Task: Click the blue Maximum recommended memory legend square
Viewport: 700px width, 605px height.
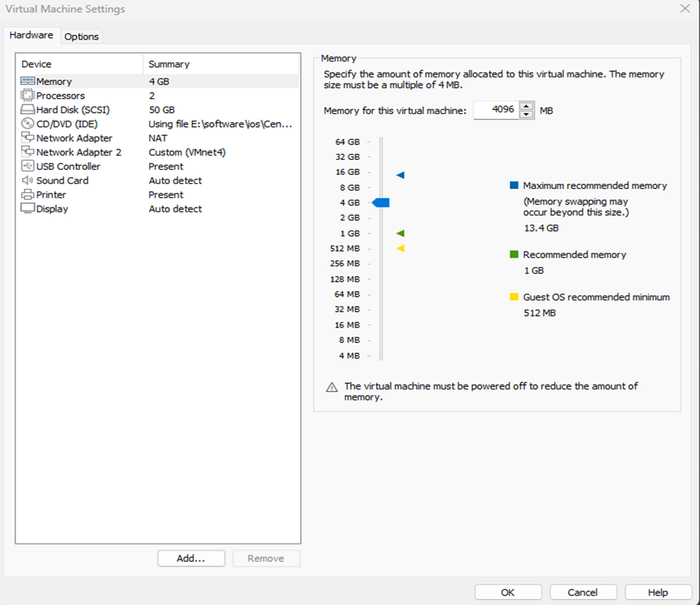Action: (x=515, y=185)
